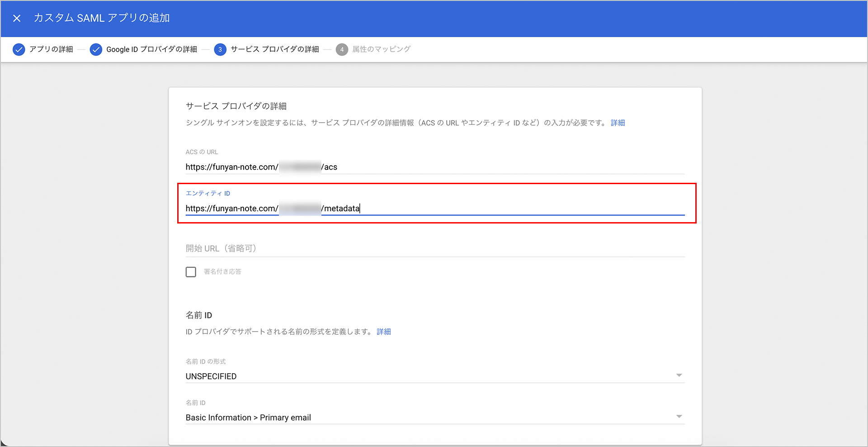868x447 pixels.
Task: Click into the エンティティ ID field
Action: [497, 209]
